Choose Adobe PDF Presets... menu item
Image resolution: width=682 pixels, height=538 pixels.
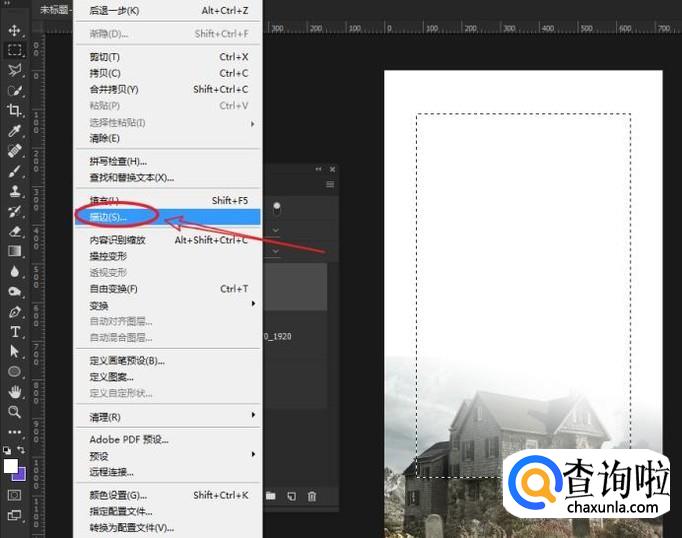(x=168, y=440)
